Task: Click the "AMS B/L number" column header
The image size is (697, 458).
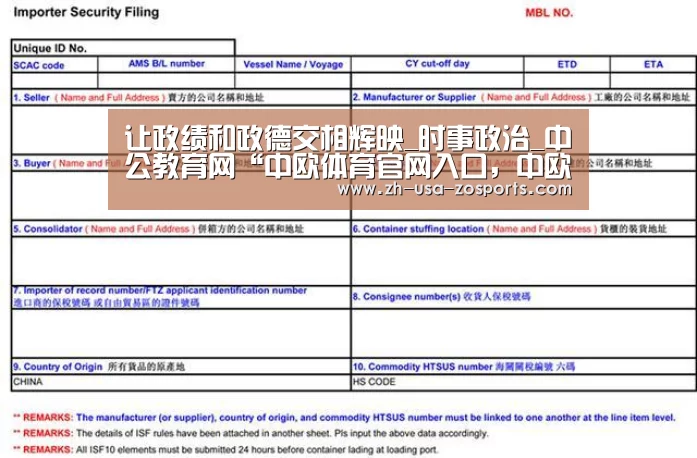Action: tap(167, 64)
